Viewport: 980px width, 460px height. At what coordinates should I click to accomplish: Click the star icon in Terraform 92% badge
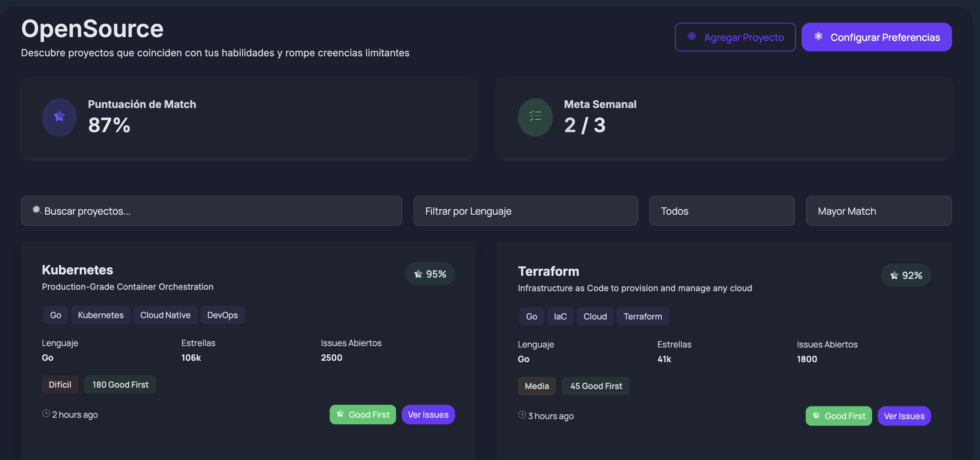click(x=894, y=275)
